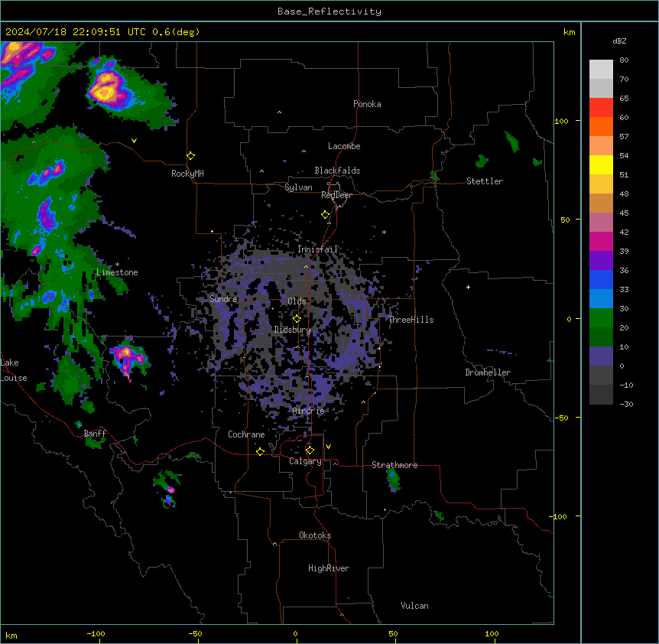Click the white plus marker north of Drumheller
The image size is (659, 644).
point(468,287)
